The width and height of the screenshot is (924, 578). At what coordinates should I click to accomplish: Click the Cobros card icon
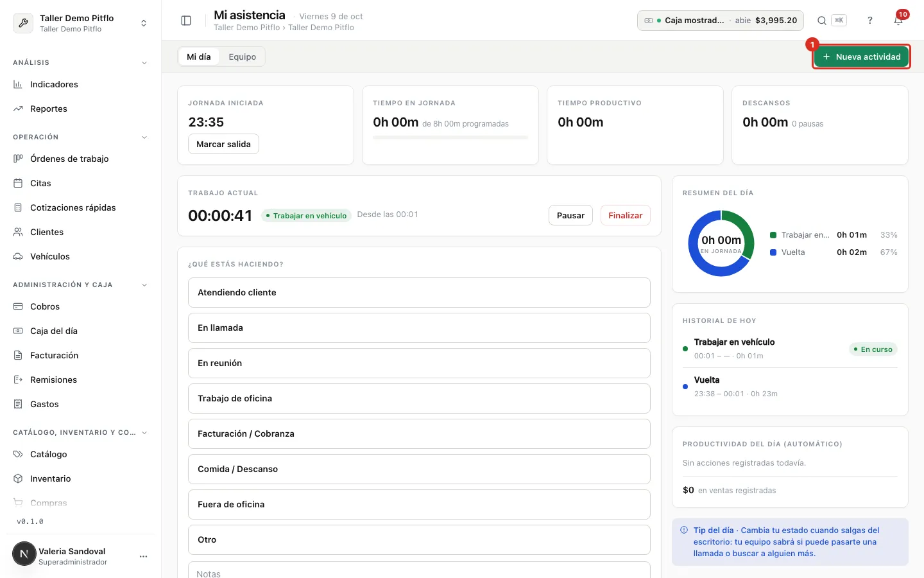click(18, 306)
